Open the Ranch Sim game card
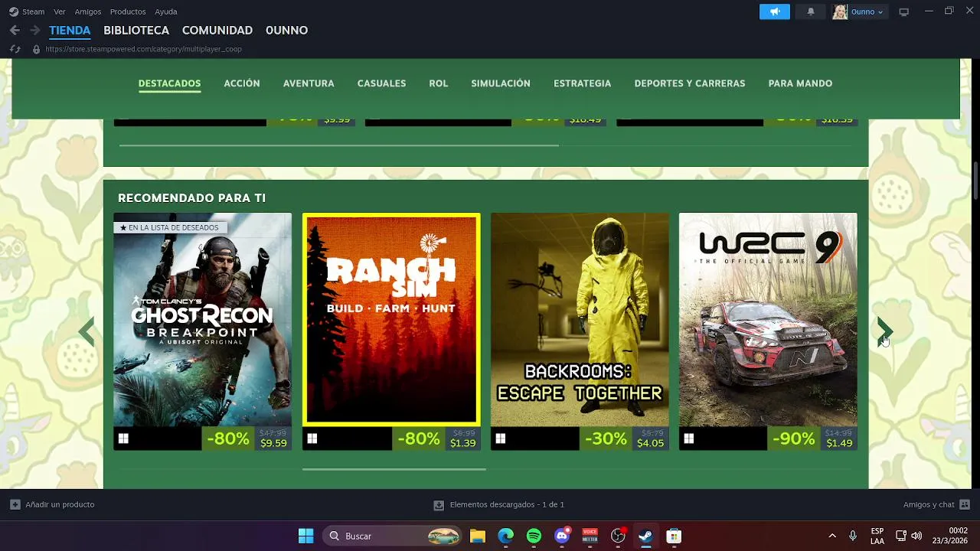 [x=391, y=331]
